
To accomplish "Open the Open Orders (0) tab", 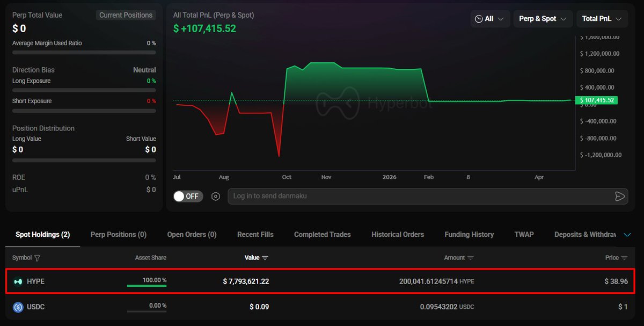I will (192, 235).
